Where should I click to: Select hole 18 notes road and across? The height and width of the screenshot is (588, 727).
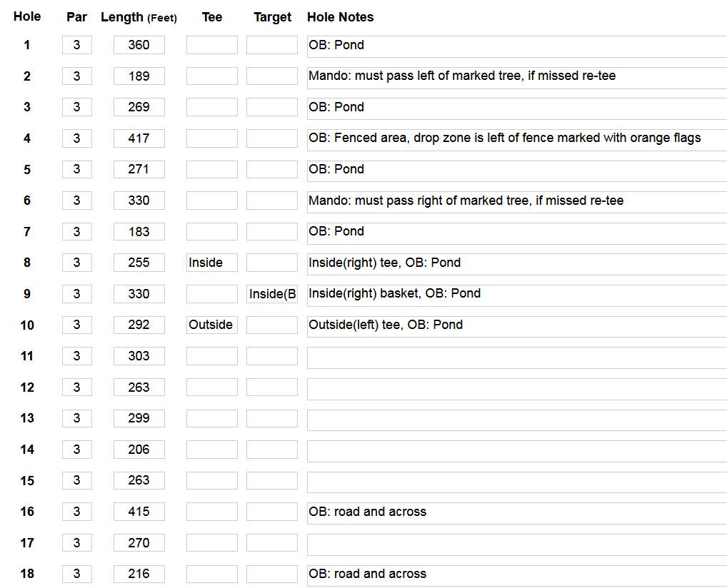click(517, 575)
